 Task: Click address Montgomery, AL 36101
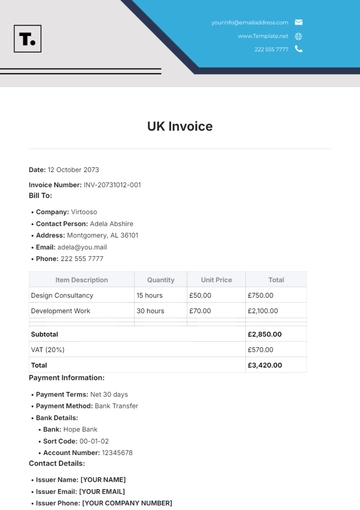click(103, 235)
